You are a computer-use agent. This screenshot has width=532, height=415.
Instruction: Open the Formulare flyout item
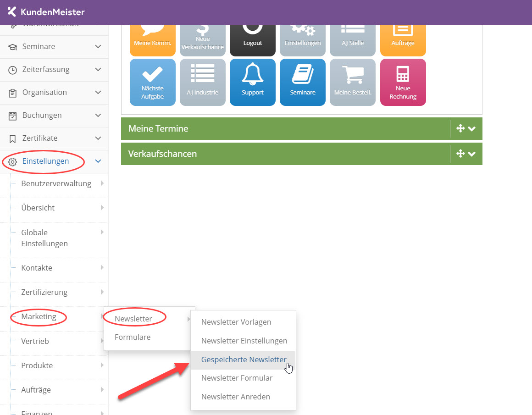(147, 337)
